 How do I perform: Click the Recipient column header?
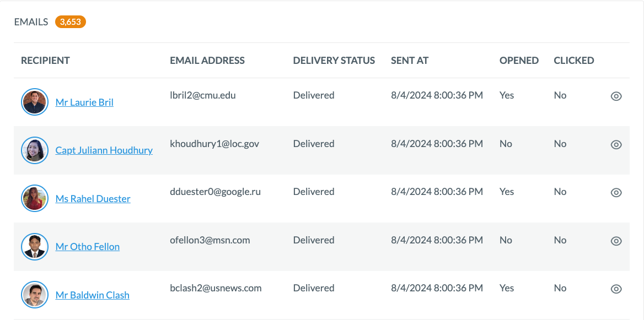click(x=45, y=61)
